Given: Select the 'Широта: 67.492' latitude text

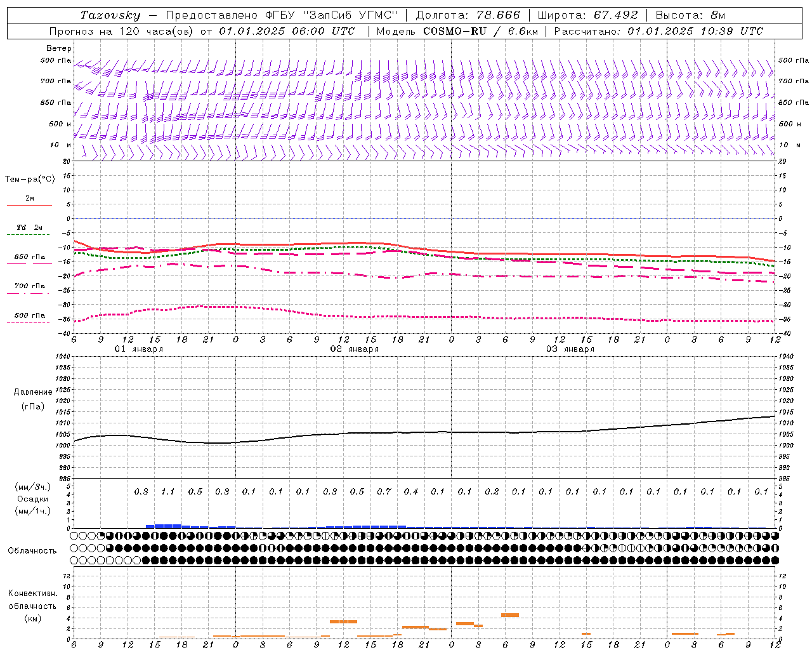Looking at the screenshot, I should [x=588, y=15].
